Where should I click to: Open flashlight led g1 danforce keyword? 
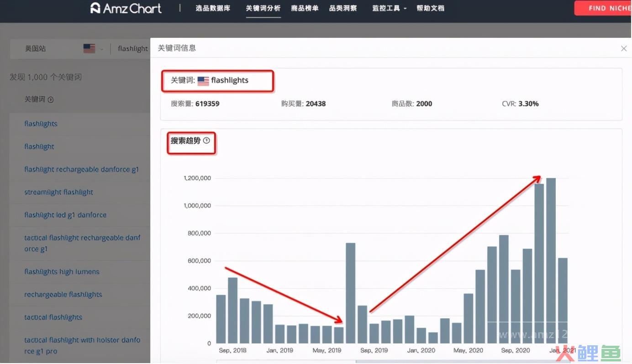[x=65, y=215]
